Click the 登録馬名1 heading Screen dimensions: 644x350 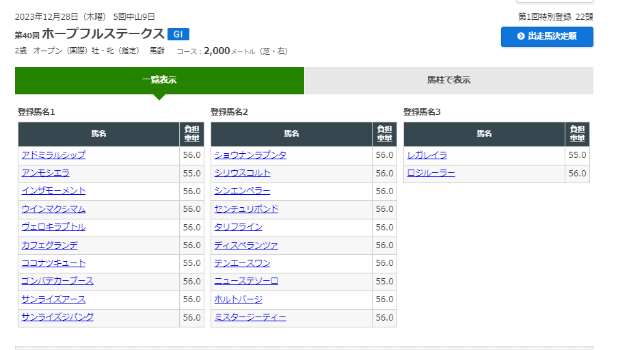pos(36,111)
